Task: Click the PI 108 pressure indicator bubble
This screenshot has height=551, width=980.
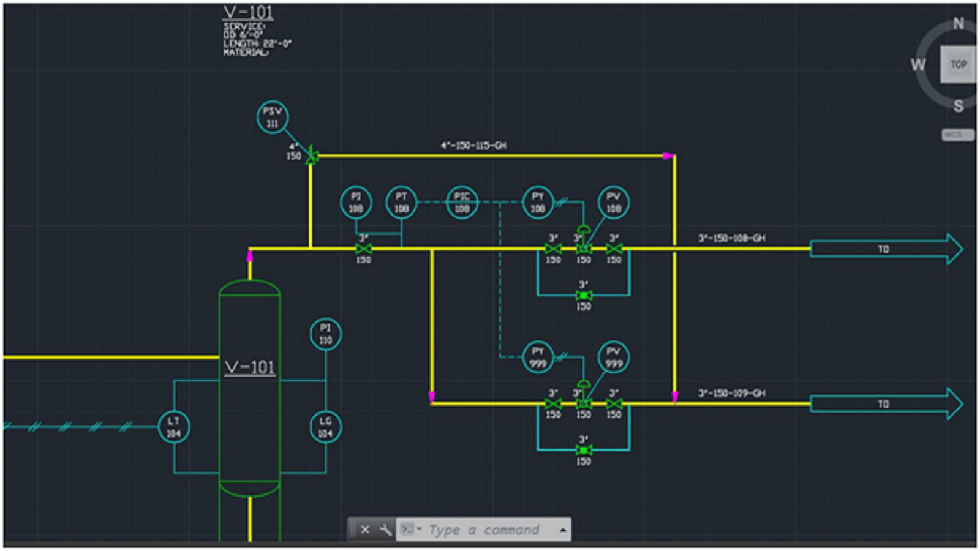Action: (x=356, y=203)
